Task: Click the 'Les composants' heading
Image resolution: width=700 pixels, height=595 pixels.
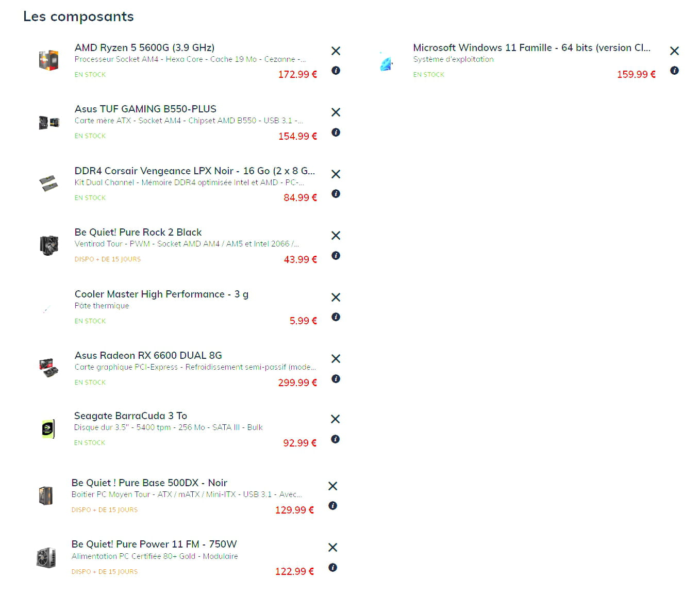Action: [78, 16]
